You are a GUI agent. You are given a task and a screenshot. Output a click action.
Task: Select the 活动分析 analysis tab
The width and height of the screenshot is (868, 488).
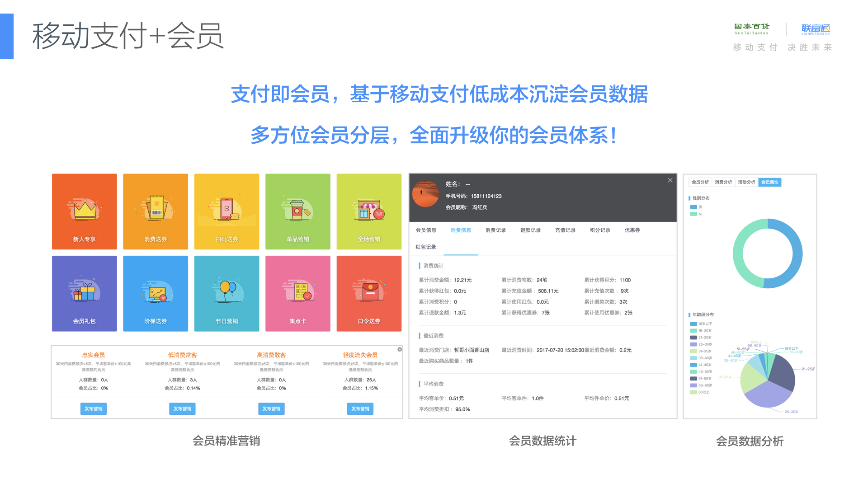pos(746,182)
